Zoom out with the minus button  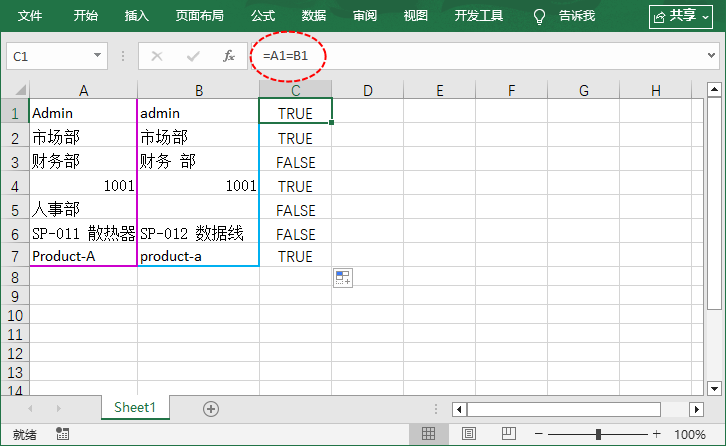pos(538,434)
